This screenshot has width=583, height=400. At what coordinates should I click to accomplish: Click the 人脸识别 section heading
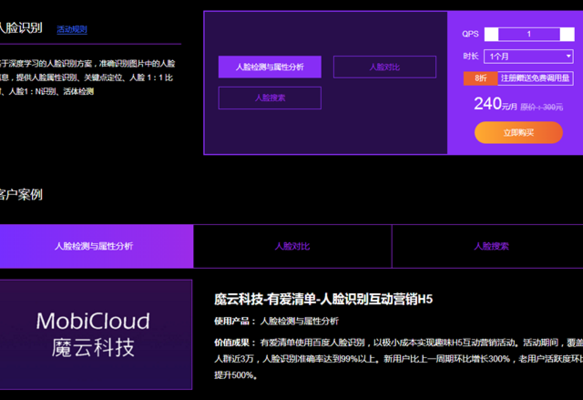pyautogui.click(x=21, y=28)
